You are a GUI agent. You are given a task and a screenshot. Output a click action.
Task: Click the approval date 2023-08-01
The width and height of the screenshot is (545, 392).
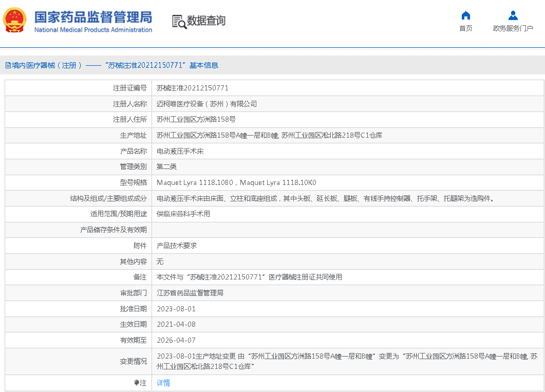176,309
